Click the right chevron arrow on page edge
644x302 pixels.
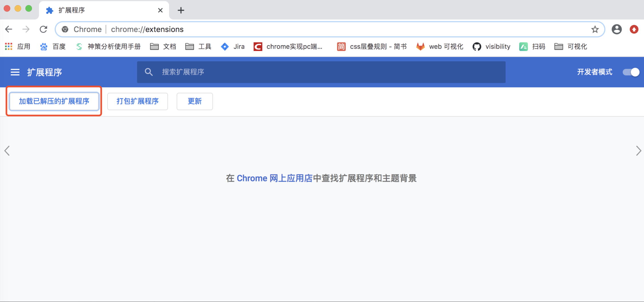638,151
